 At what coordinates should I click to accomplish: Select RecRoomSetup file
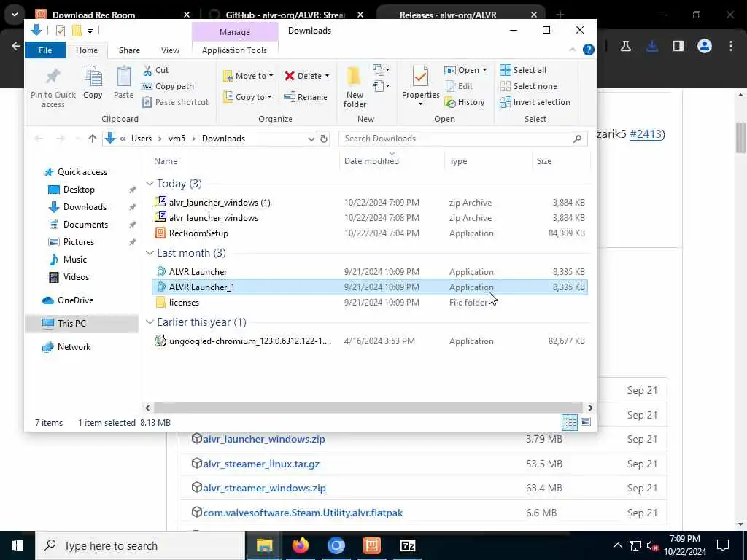click(370, 233)
